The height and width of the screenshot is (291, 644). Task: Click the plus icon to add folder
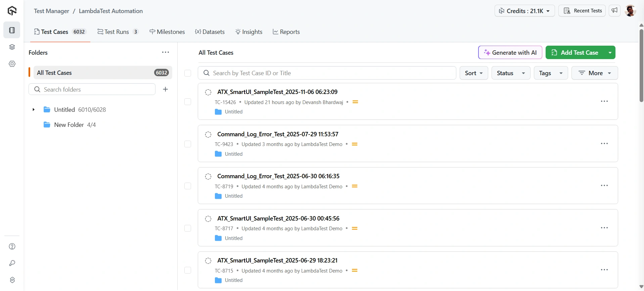pyautogui.click(x=166, y=89)
